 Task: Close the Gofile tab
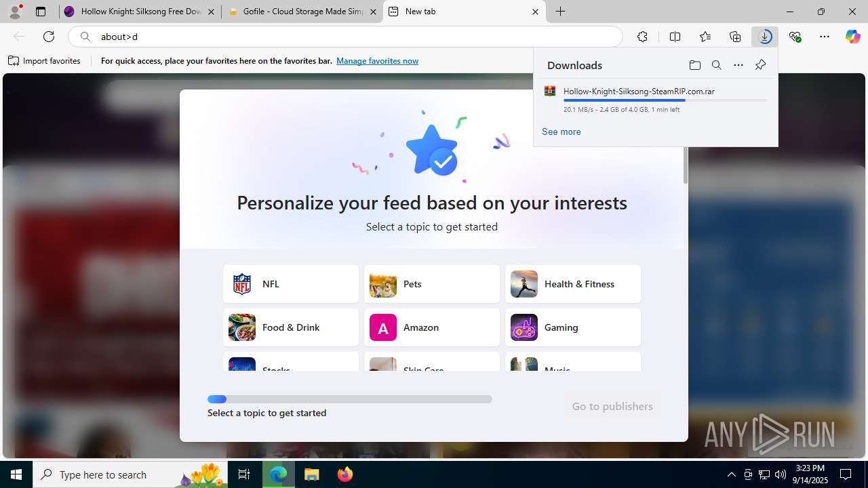(x=373, y=12)
